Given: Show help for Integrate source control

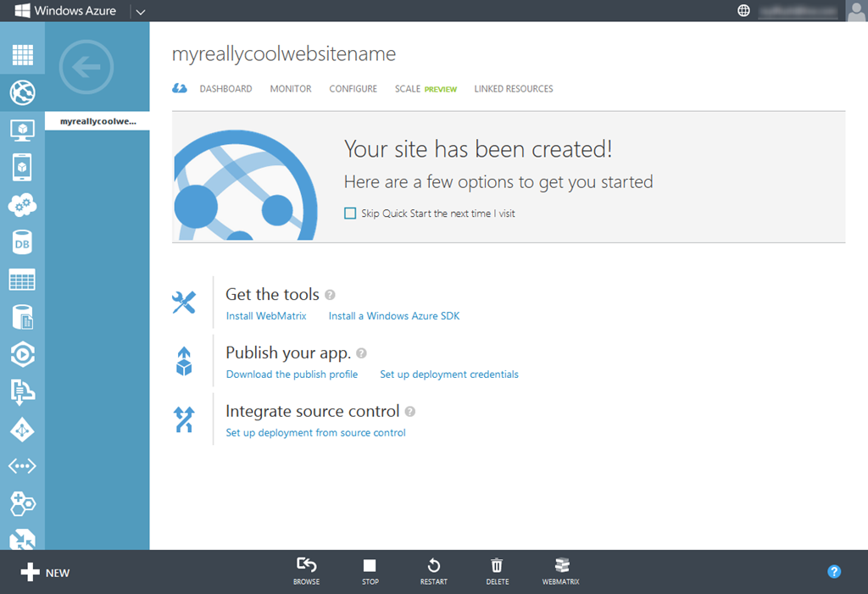Looking at the screenshot, I should (x=410, y=411).
